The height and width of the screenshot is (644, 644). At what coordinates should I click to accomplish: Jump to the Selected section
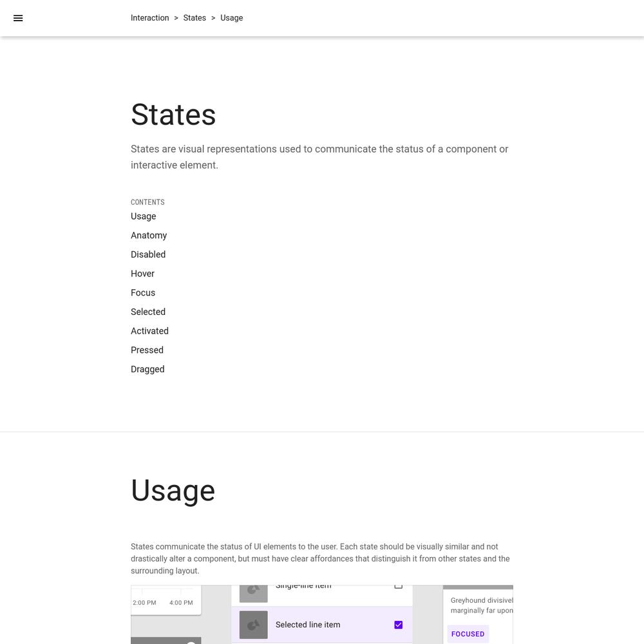[148, 312]
